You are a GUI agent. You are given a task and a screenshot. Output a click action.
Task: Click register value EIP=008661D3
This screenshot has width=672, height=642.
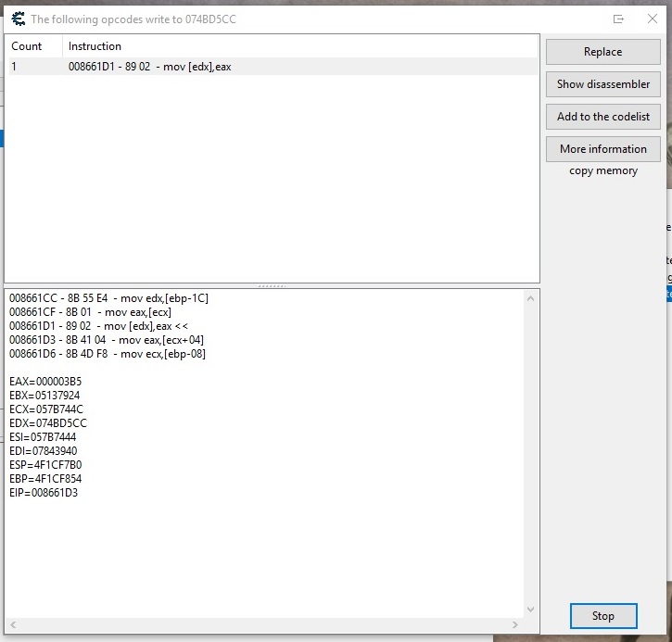coord(44,493)
